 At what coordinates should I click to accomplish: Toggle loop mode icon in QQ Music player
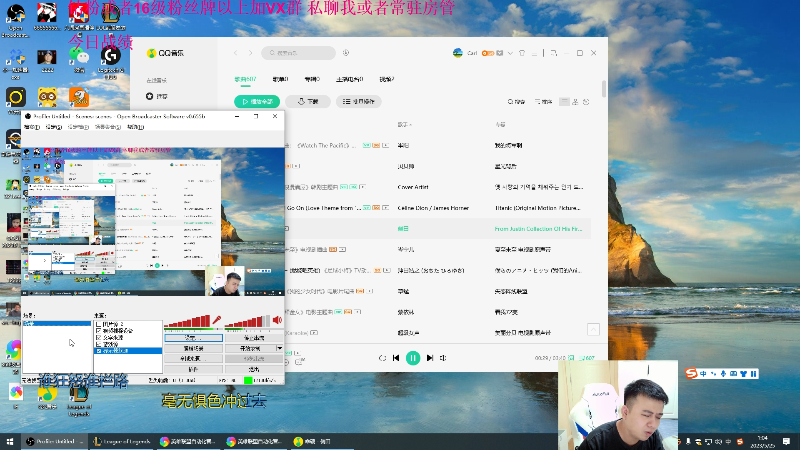[382, 358]
